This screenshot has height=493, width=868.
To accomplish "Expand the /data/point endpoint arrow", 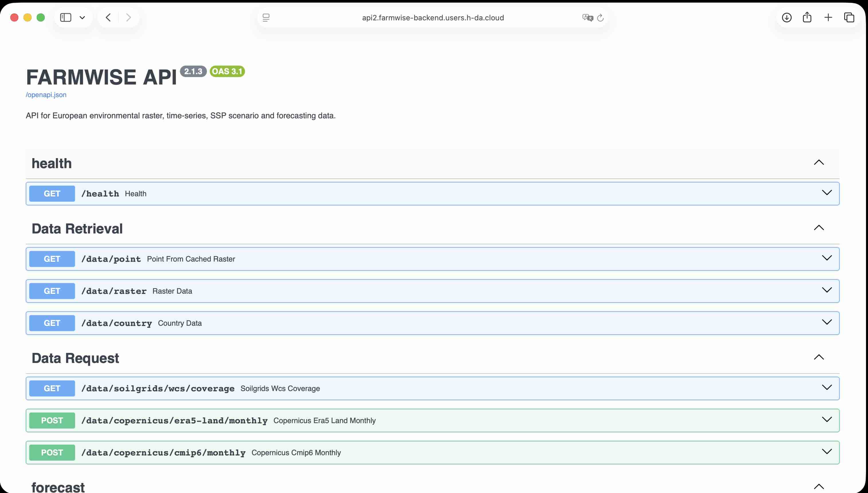I will pos(827,258).
